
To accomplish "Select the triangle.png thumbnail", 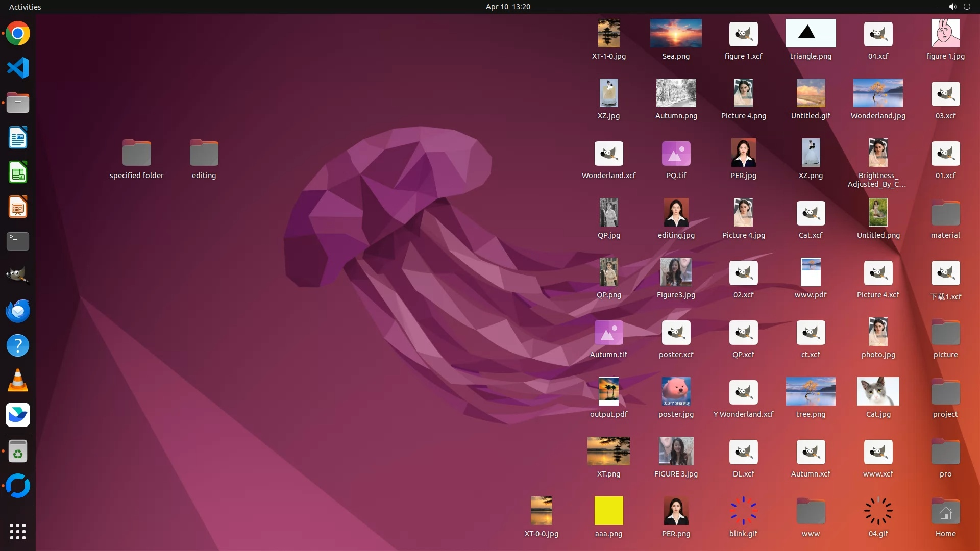I will 811,34.
